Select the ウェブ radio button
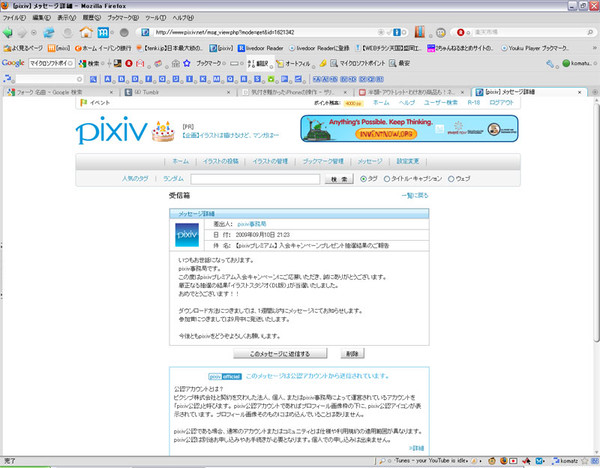 coord(451,179)
